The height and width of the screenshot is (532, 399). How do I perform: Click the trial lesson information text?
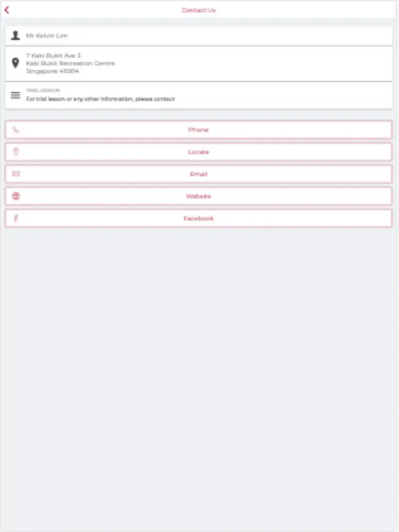[x=99, y=99]
